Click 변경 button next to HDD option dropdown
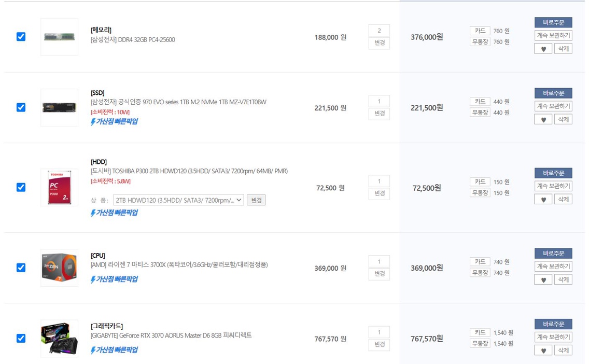Screen dimensions: 589x364 pos(256,200)
